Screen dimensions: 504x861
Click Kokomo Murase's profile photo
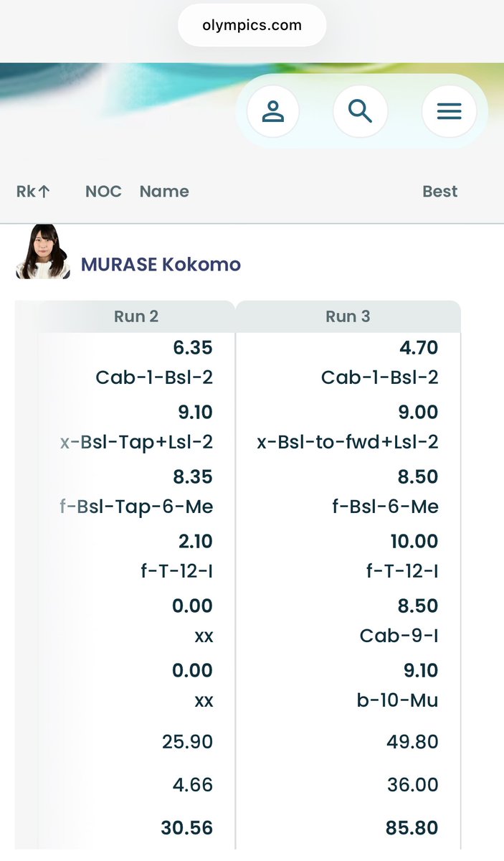point(43,252)
